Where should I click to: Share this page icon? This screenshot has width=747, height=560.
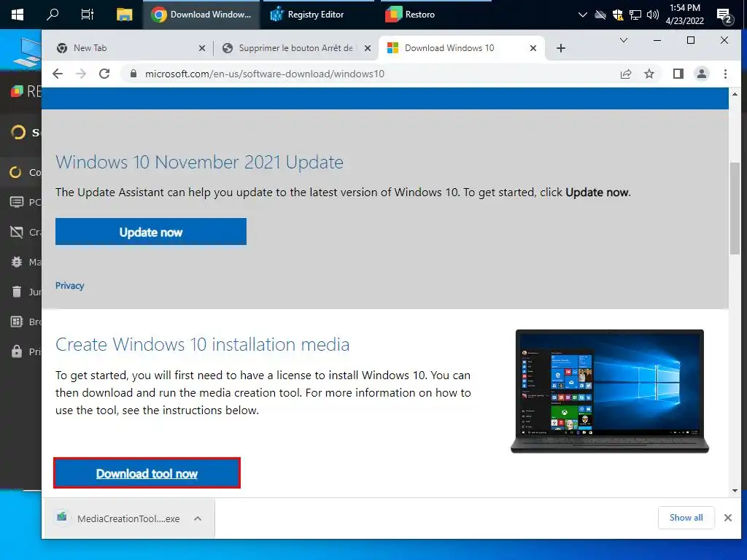coord(625,74)
